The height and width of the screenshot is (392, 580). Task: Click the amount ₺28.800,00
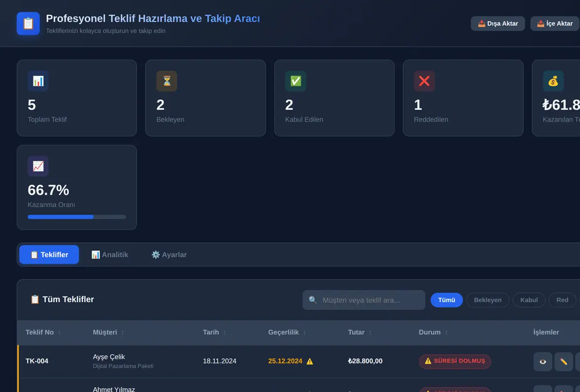point(365,361)
